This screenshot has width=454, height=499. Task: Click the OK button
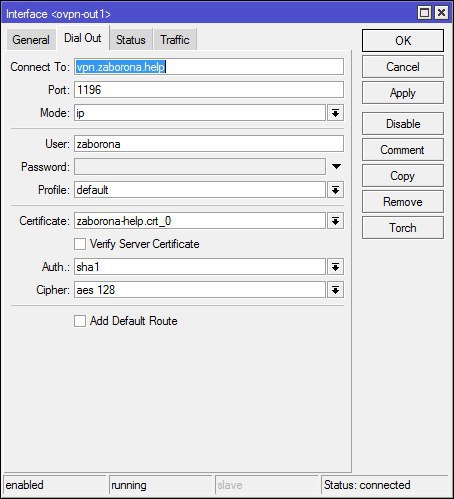point(403,41)
